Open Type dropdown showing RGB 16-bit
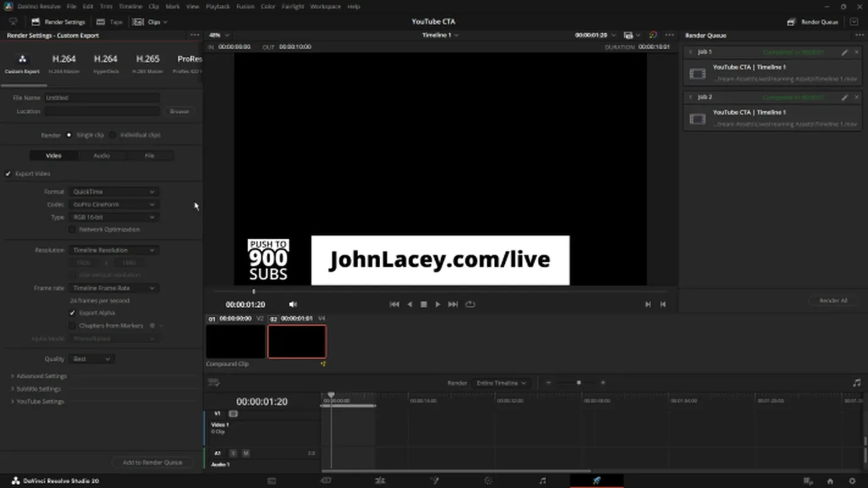This screenshot has width=868, height=488. pos(114,217)
